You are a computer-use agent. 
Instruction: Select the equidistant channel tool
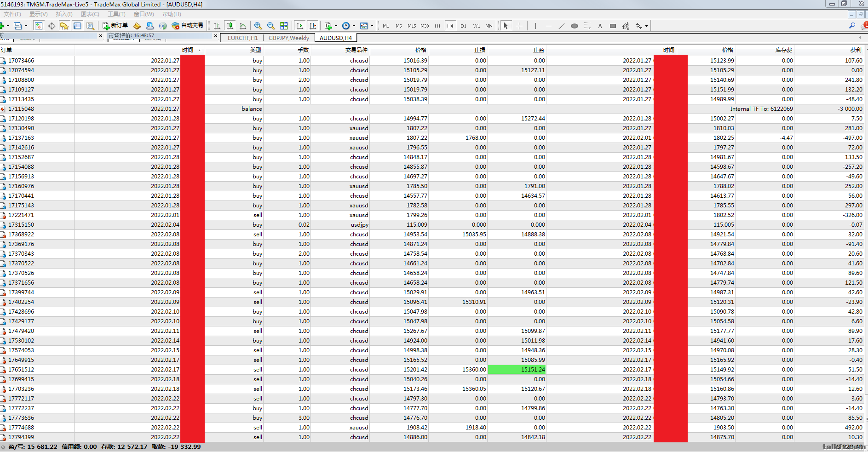(626, 26)
